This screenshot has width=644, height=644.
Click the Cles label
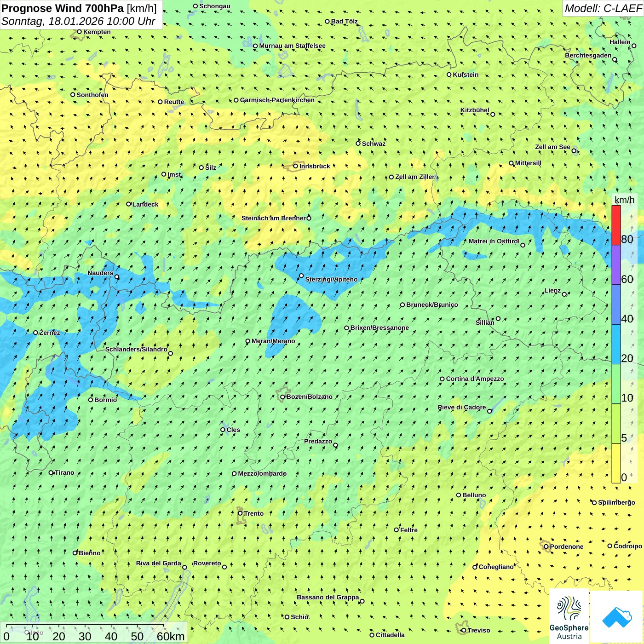pyautogui.click(x=233, y=430)
